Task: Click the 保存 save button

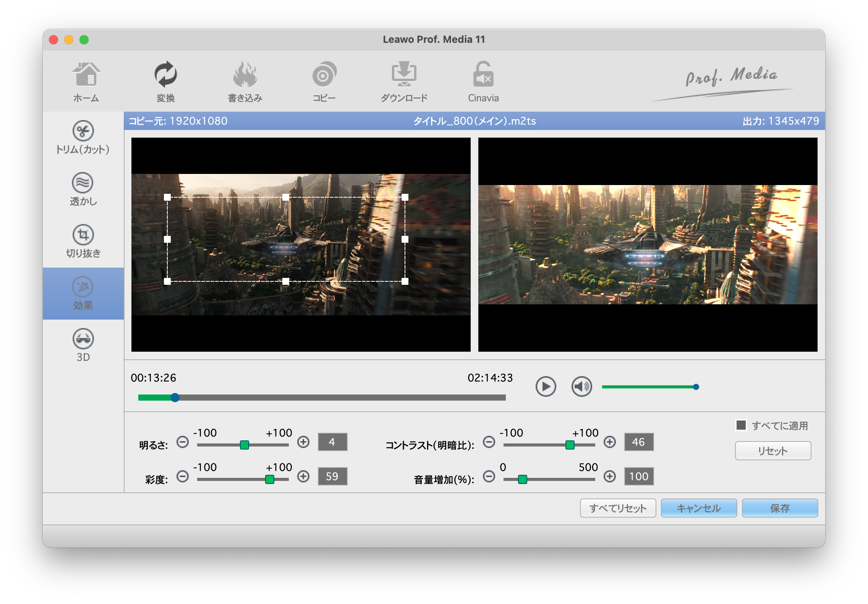Action: 780,508
